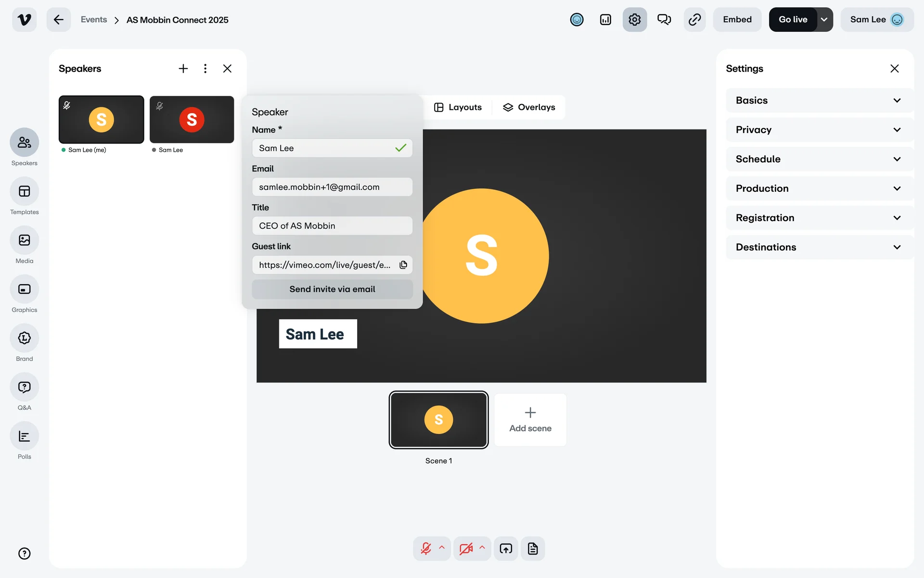The width and height of the screenshot is (924, 578).
Task: Copy the guest link
Action: click(403, 265)
